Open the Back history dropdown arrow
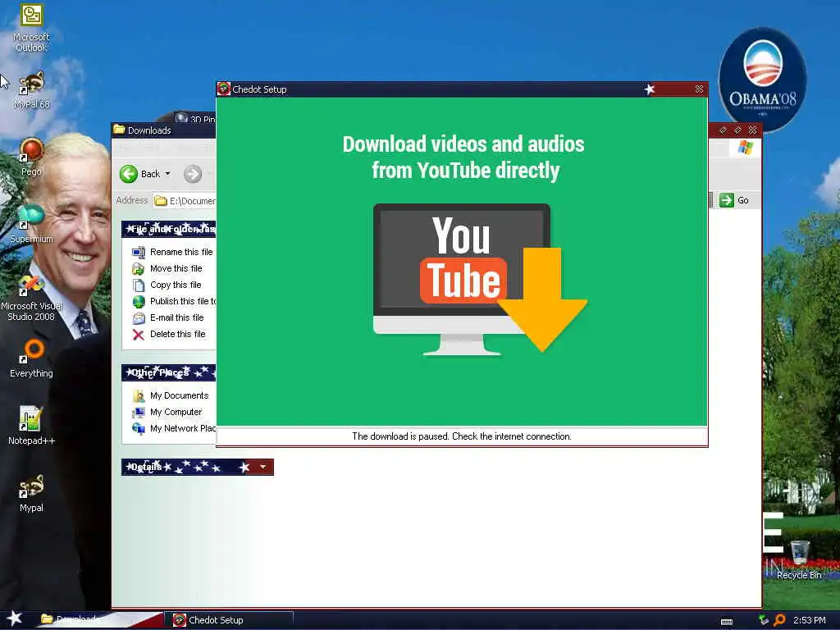Viewport: 840px width, 630px height. [x=167, y=174]
